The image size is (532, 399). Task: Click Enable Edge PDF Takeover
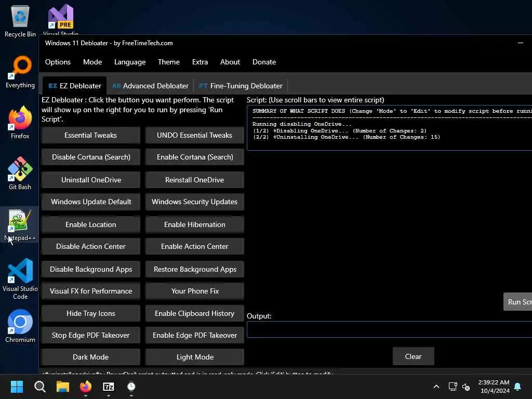(x=194, y=335)
